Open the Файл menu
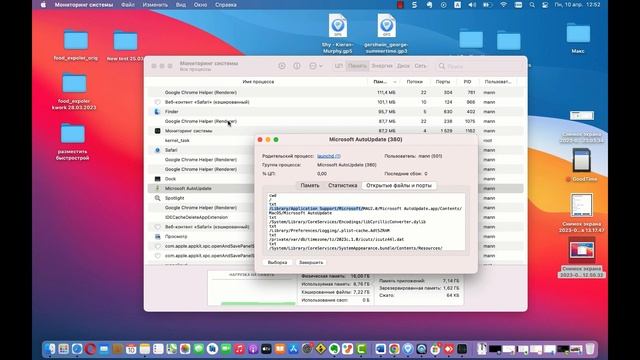Screen dimensions: 640x360 (128, 5)
